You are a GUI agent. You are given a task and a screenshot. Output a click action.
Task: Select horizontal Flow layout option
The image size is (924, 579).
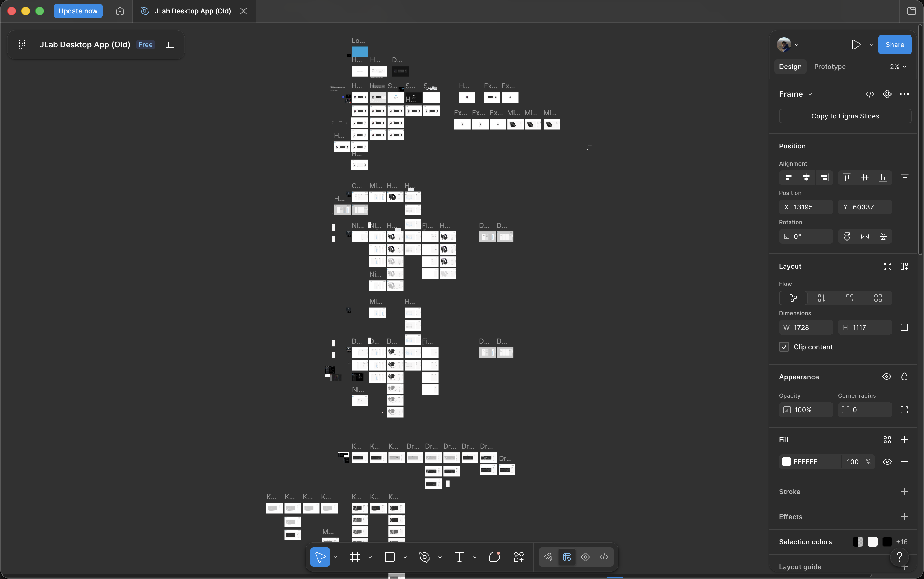pyautogui.click(x=850, y=298)
